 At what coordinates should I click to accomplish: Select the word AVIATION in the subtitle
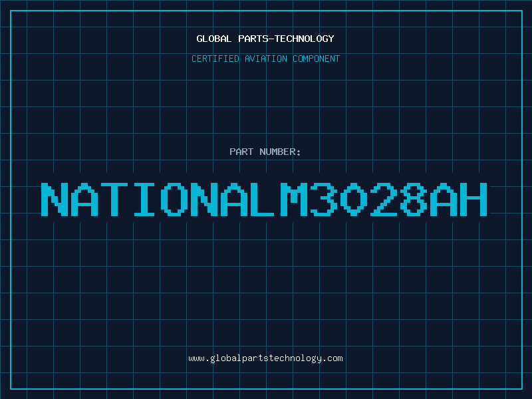(x=266, y=59)
